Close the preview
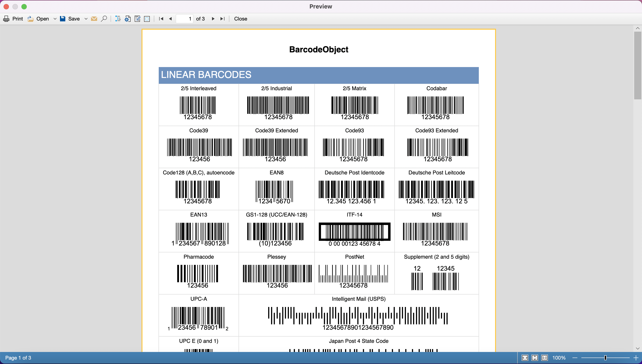The width and height of the screenshot is (642, 364). click(241, 19)
